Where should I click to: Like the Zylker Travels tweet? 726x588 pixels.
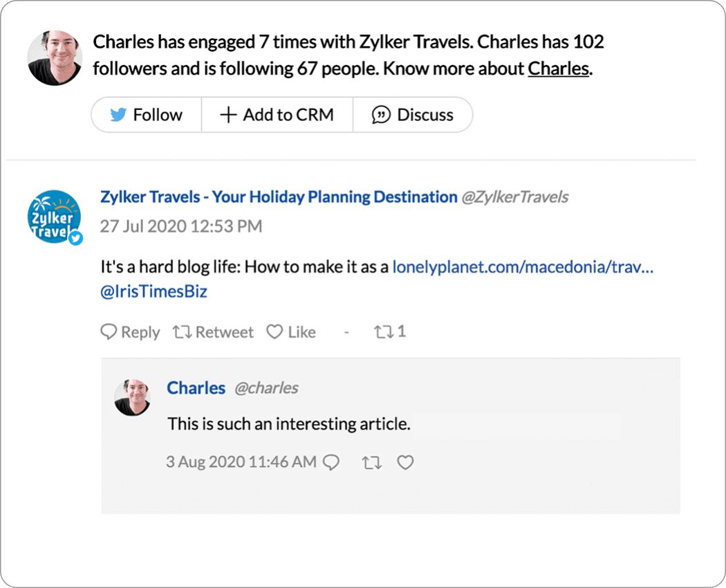click(291, 333)
